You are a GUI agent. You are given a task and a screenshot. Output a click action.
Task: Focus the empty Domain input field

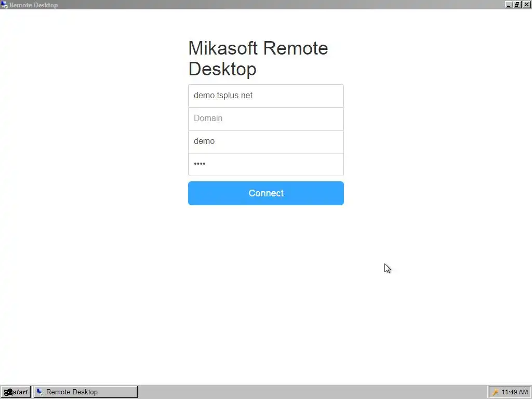click(x=265, y=119)
